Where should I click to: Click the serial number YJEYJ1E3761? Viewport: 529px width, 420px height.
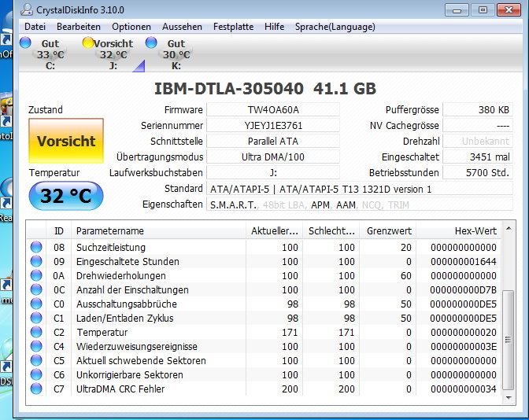[x=273, y=125]
